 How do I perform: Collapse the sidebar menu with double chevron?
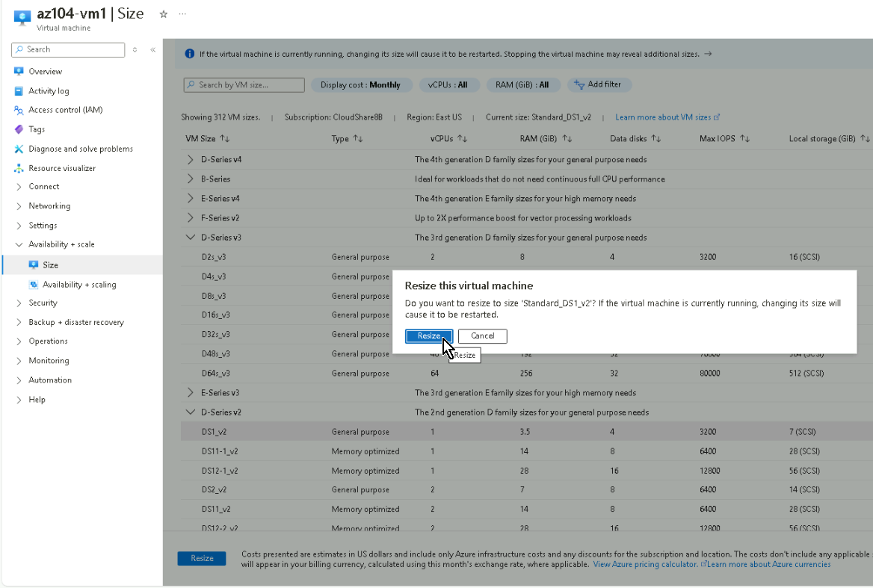tap(152, 50)
